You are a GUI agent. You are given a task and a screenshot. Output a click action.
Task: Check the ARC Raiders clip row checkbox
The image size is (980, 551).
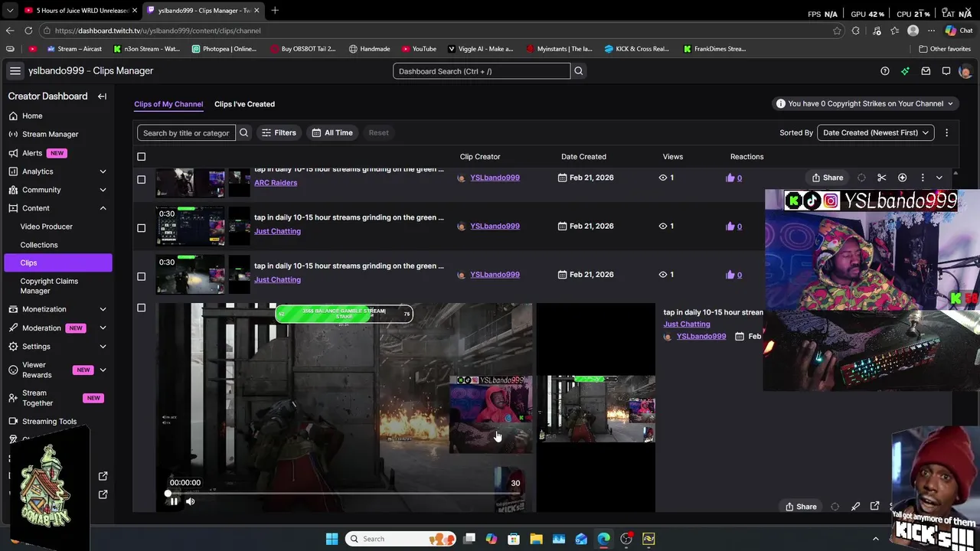click(141, 179)
